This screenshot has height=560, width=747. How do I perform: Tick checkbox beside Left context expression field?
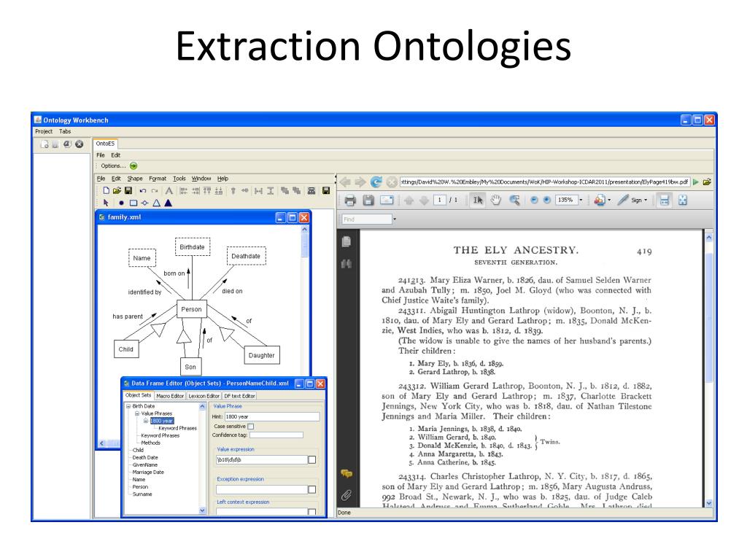tap(312, 512)
